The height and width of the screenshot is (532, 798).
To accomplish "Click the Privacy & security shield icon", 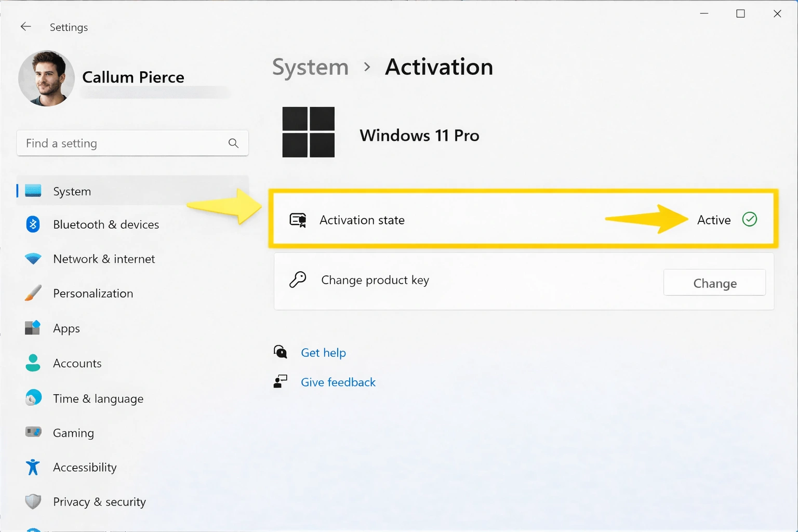I will tap(32, 501).
